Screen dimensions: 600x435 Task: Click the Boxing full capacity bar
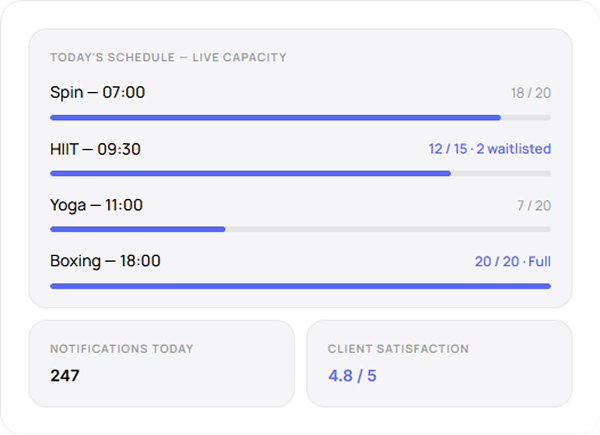(x=300, y=285)
